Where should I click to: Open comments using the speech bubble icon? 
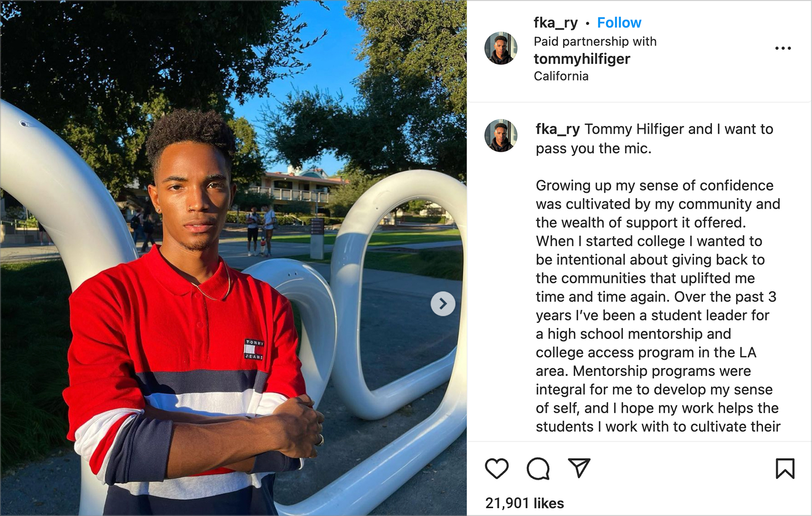point(538,469)
